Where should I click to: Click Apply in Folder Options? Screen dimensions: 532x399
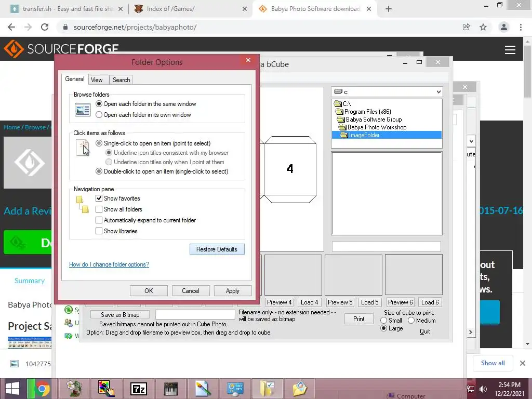click(232, 291)
